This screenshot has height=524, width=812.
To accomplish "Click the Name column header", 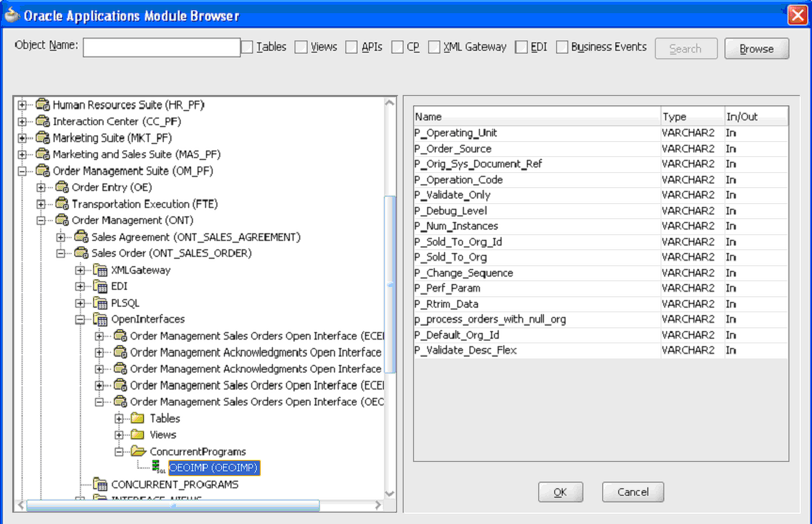I will [x=537, y=117].
